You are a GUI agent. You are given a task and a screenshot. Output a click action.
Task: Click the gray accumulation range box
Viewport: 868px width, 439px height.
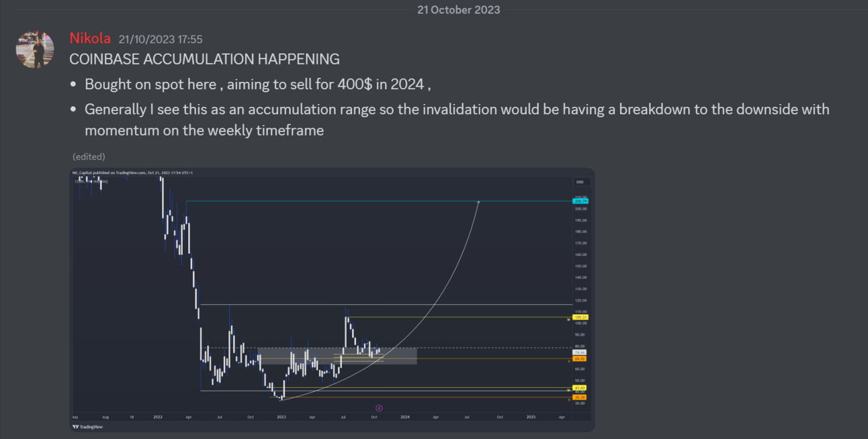(x=338, y=356)
